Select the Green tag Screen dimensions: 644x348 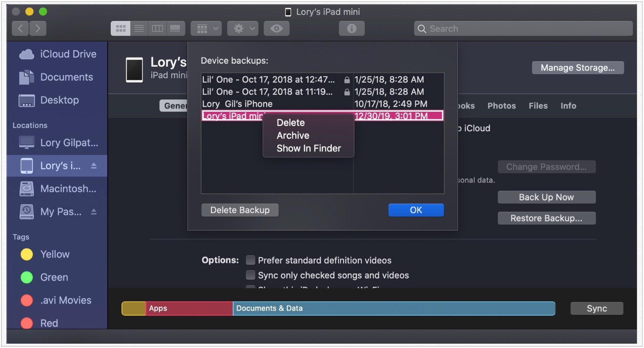pos(57,277)
